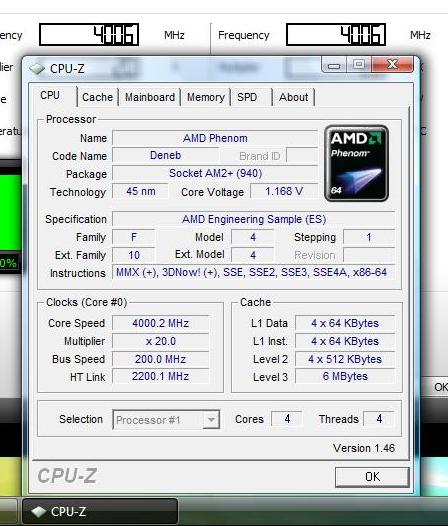Click the 'Version 1.46' label
Screen dimensions: 448x526
364,448
